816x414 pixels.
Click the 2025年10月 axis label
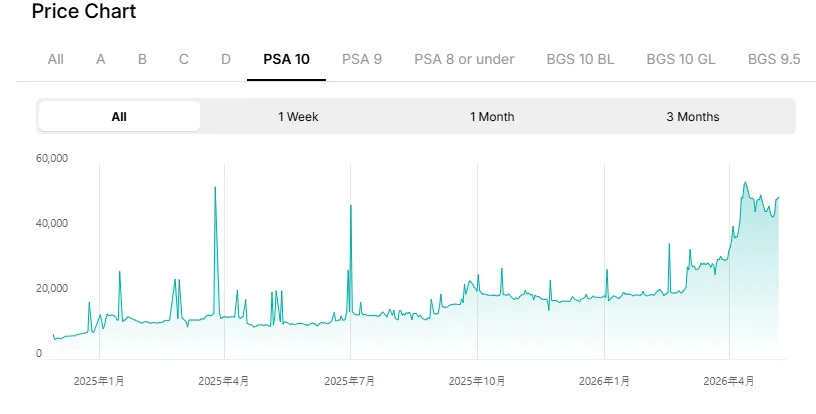[x=477, y=381]
